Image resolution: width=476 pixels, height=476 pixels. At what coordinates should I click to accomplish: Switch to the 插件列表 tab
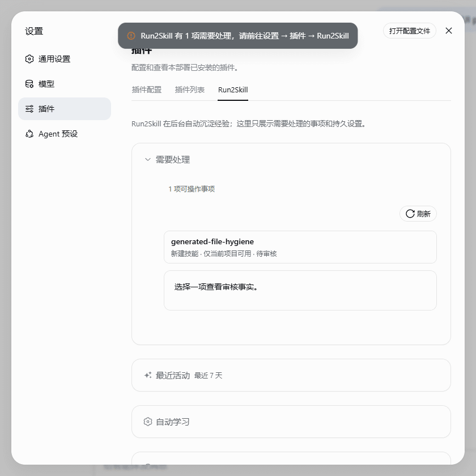point(190,90)
